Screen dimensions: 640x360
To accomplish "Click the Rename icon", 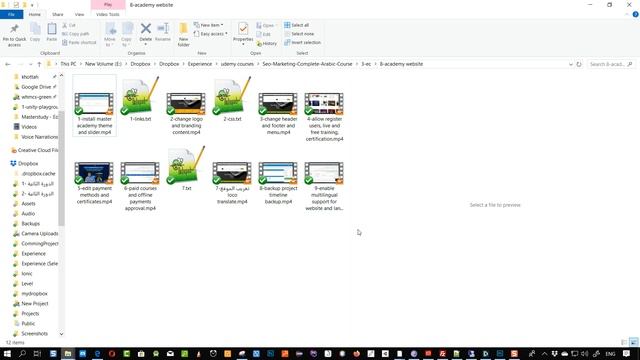I will click(x=163, y=29).
